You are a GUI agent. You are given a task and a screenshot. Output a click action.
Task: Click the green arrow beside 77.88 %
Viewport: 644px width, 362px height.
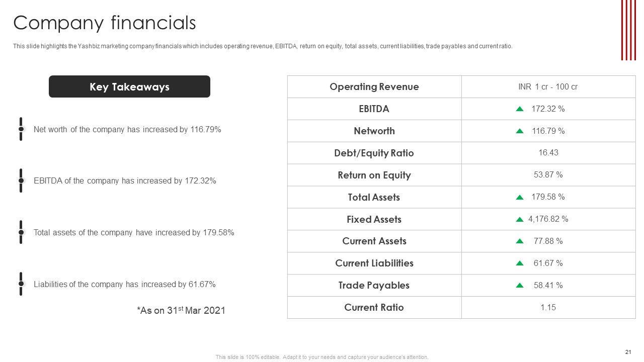[520, 241]
